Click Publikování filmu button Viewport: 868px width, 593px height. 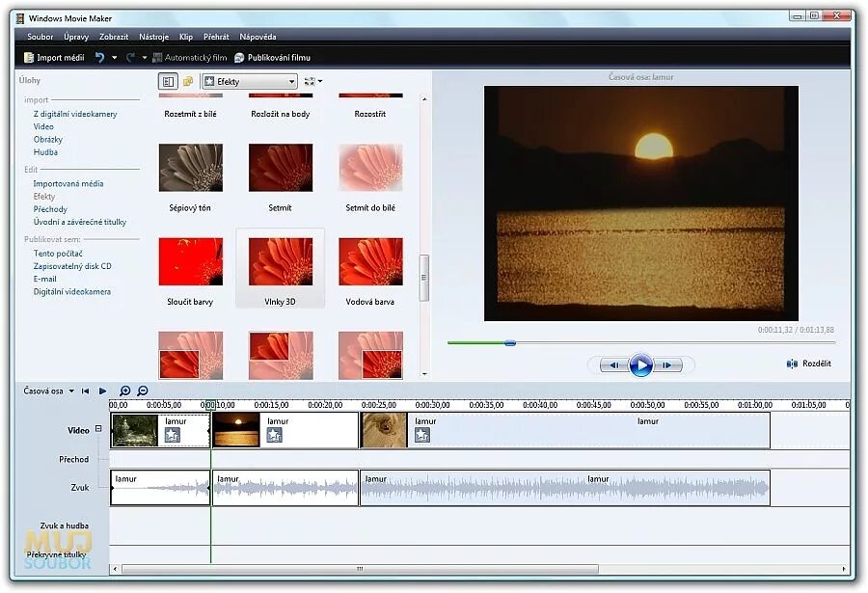[272, 57]
